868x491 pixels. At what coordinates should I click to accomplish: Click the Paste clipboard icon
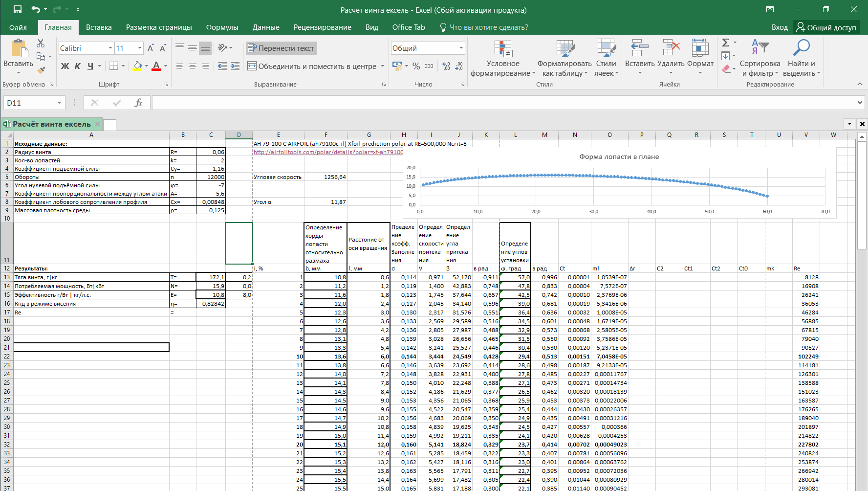pos(19,48)
